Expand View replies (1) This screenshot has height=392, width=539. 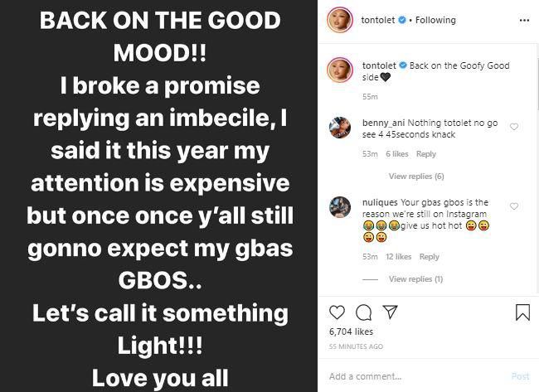pyautogui.click(x=415, y=279)
